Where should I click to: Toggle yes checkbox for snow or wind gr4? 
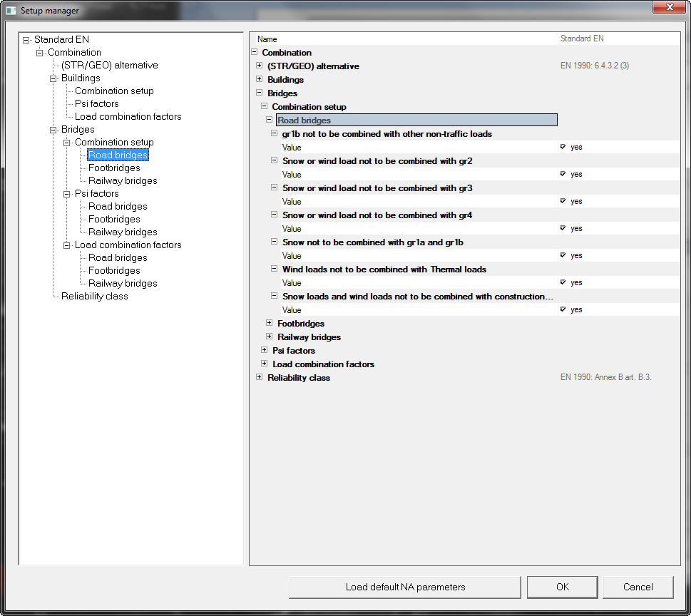coord(563,228)
